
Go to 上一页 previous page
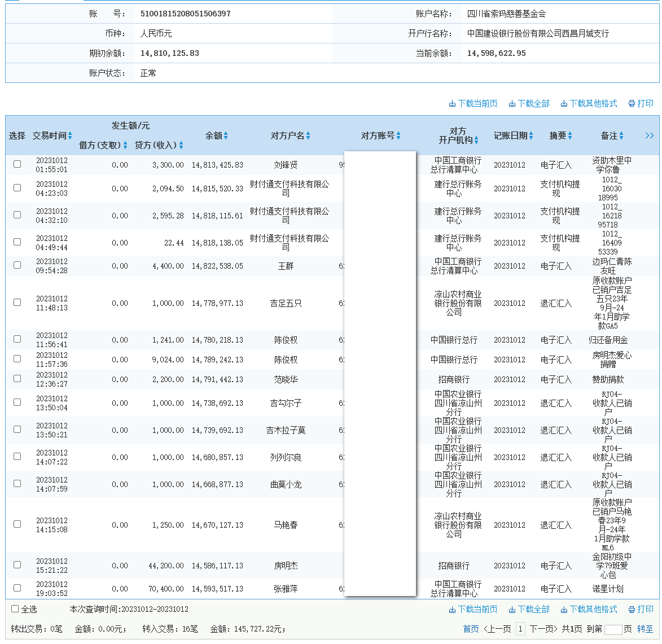coord(497,629)
